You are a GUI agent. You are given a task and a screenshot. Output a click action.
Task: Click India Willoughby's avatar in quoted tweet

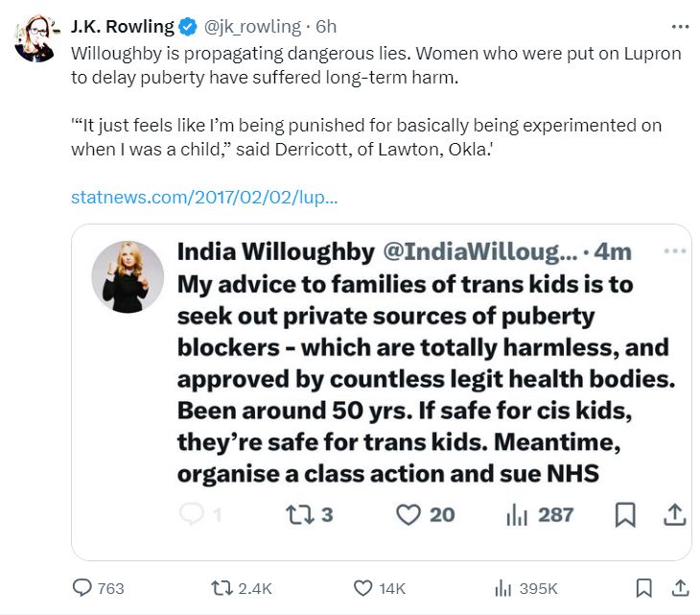(128, 277)
